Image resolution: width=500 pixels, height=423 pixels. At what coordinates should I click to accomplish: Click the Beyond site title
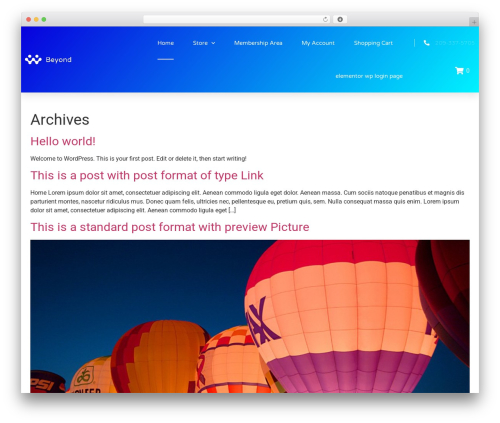tap(58, 60)
